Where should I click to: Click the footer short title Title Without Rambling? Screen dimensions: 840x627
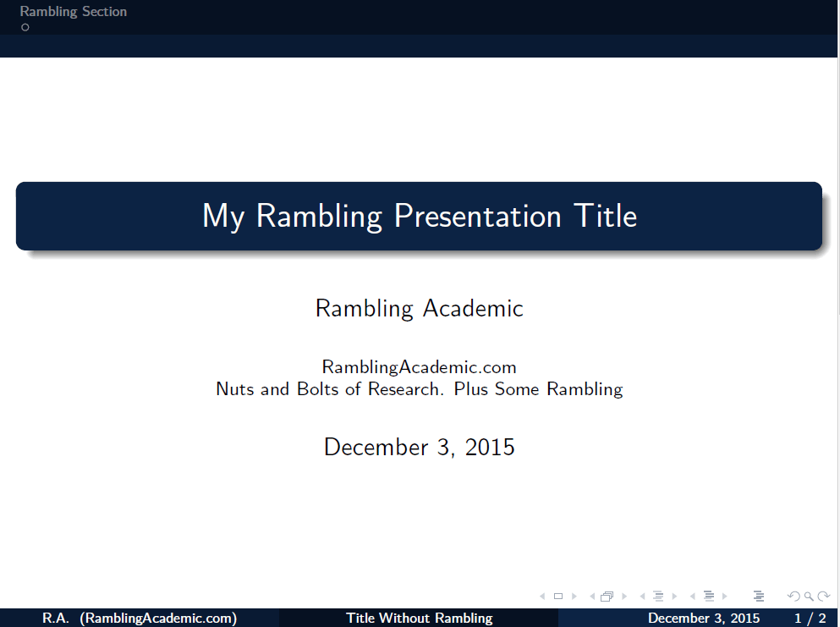point(419,619)
